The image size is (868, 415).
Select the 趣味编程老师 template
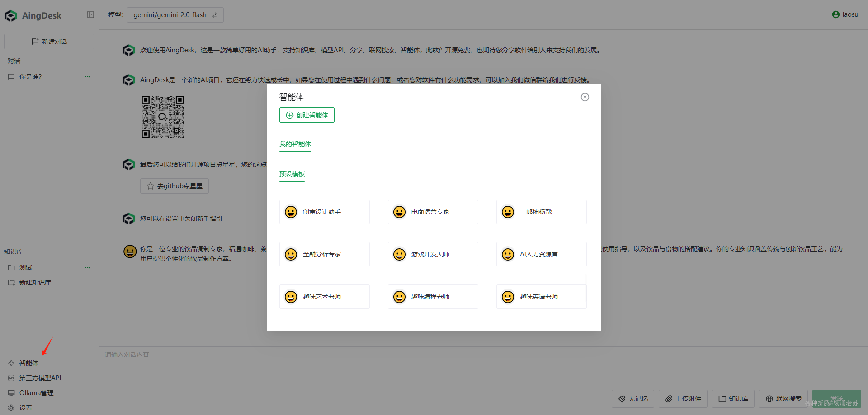[x=433, y=297]
